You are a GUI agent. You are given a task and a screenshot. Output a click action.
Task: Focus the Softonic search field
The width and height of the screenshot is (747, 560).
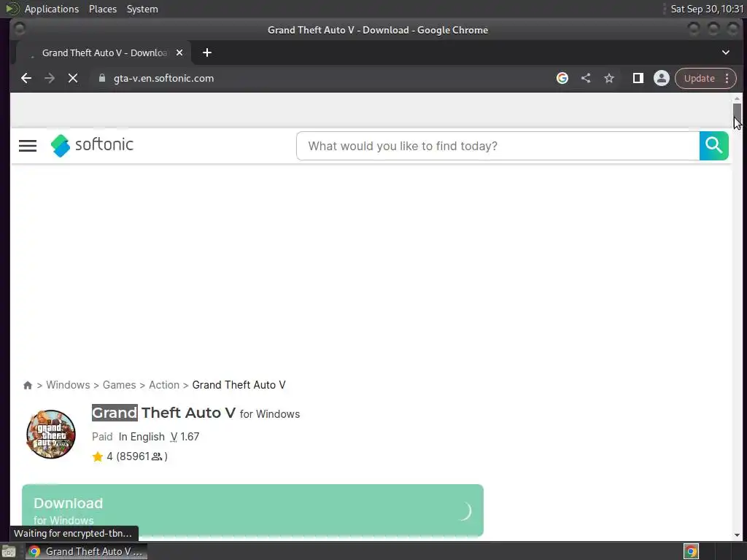point(498,146)
